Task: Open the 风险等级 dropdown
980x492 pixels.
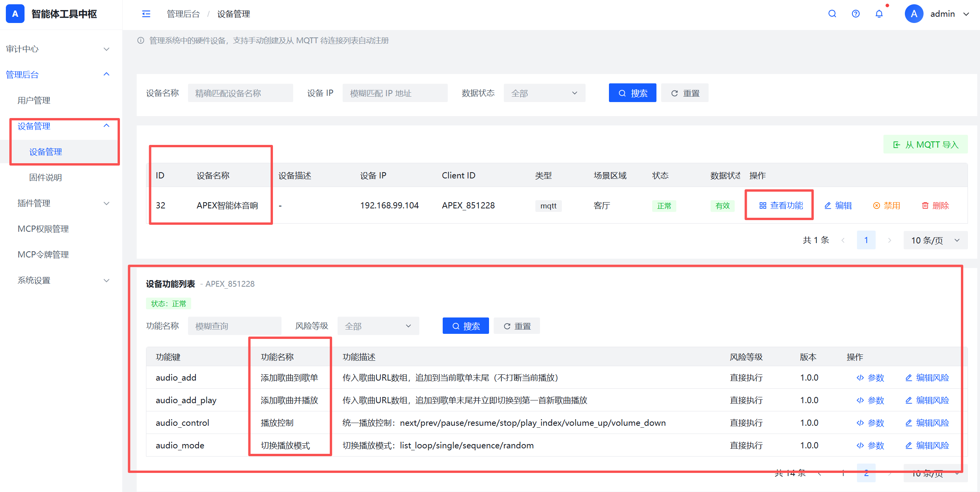Action: pos(378,326)
